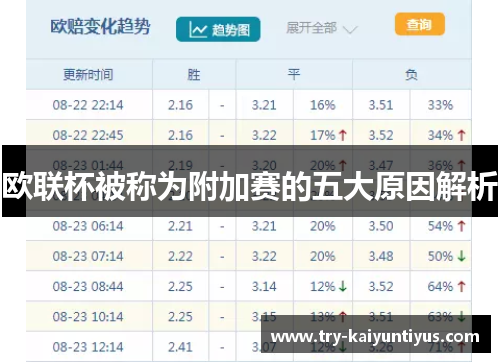Select the 08-22 22:45 timestamp cell
Viewport: 500px width, 362px height.
88,135
